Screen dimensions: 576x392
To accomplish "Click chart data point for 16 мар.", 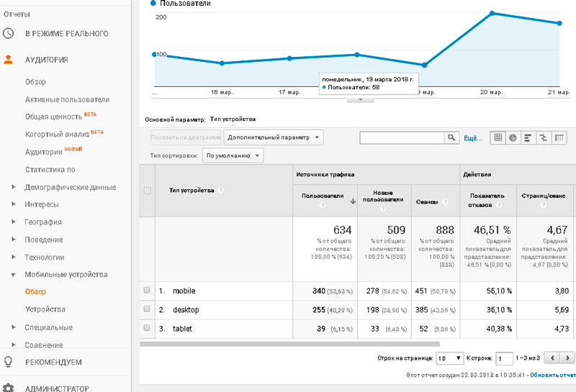I will coord(222,63).
